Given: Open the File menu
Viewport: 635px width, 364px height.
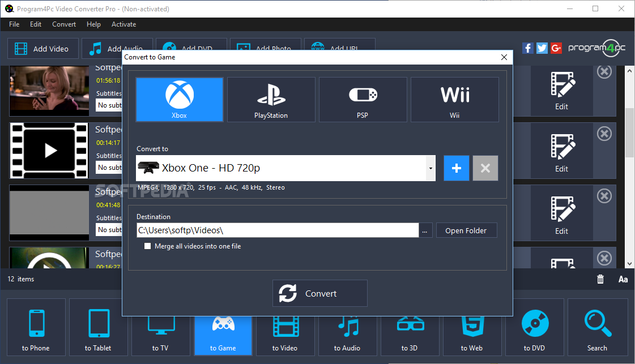Looking at the screenshot, I should 14,24.
